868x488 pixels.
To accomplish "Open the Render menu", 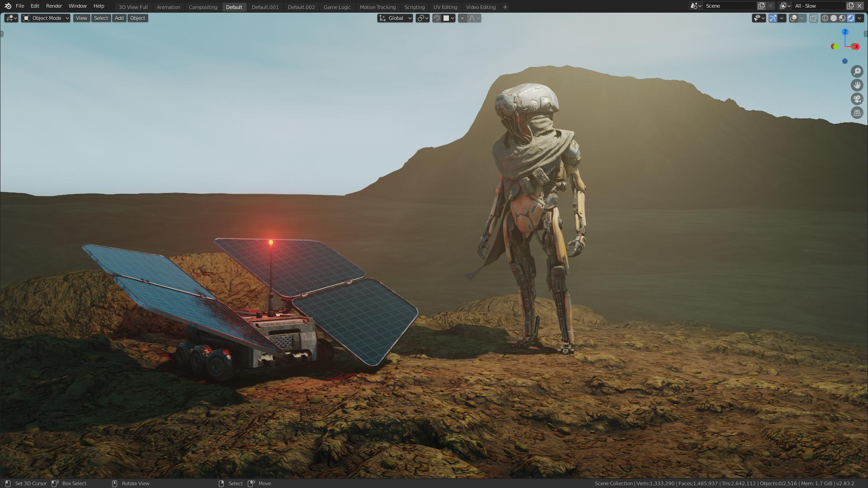I will [x=54, y=6].
